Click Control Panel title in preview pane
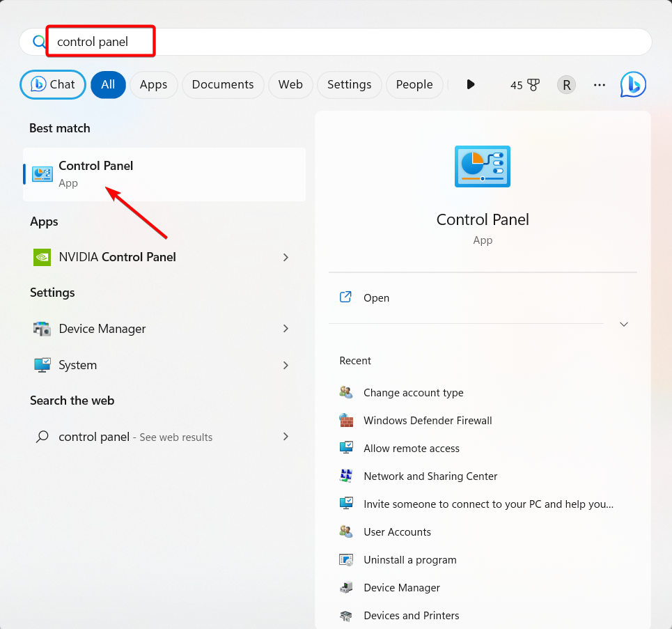Screen dimensions: 672x629 coord(483,219)
